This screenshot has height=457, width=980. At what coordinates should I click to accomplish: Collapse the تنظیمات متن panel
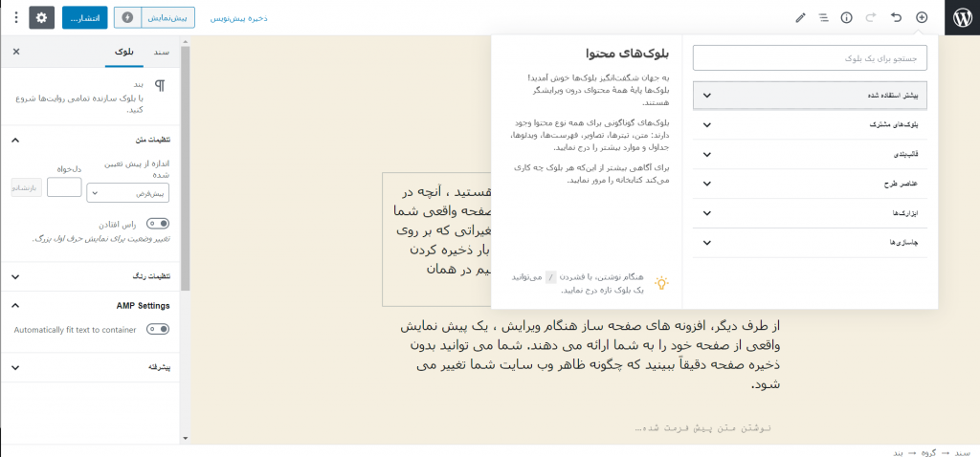[x=91, y=140]
